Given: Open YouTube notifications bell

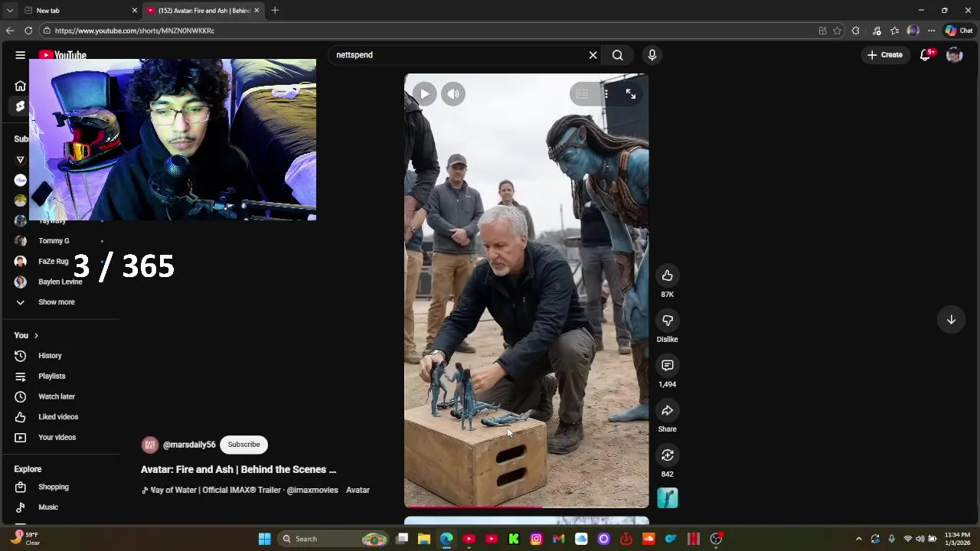Looking at the screenshot, I should click(925, 55).
